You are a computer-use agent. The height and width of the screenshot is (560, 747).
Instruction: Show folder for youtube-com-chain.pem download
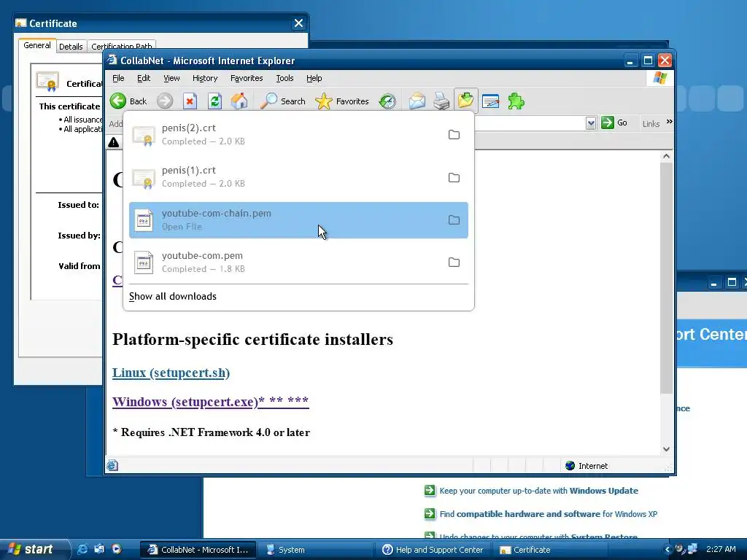pyautogui.click(x=454, y=220)
